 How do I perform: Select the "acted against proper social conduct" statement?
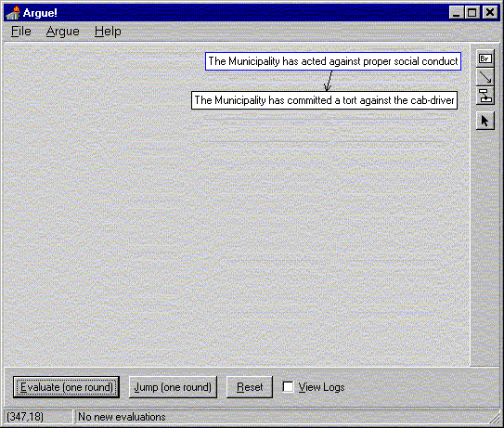[x=333, y=61]
